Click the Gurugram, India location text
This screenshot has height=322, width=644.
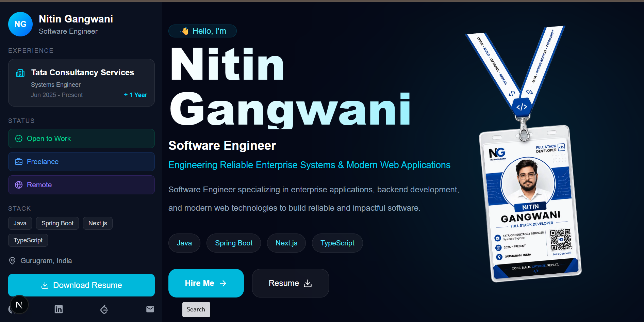tap(46, 261)
